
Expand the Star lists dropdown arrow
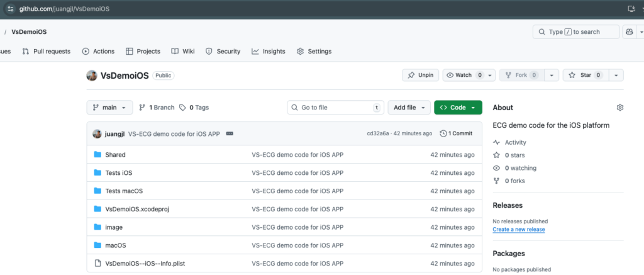coord(616,76)
